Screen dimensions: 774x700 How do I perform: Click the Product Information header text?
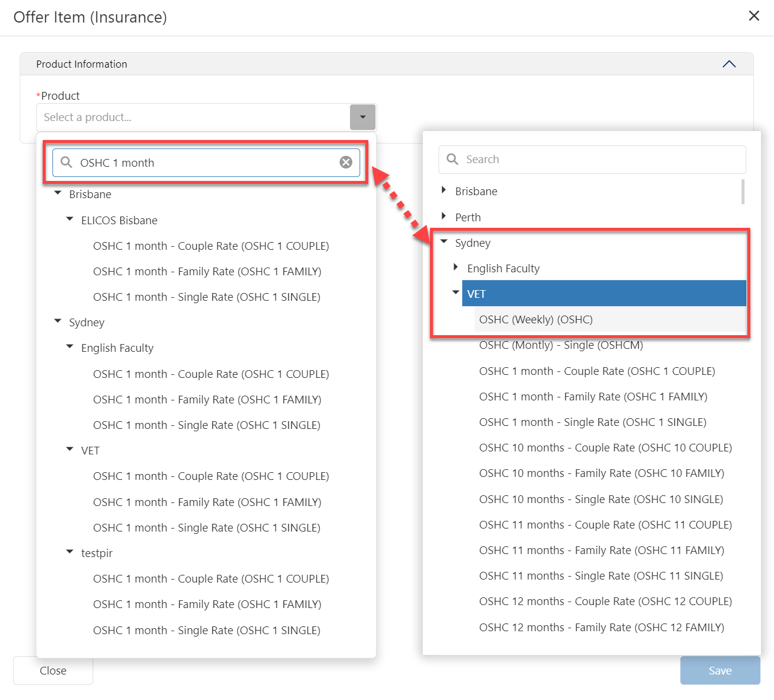[82, 64]
